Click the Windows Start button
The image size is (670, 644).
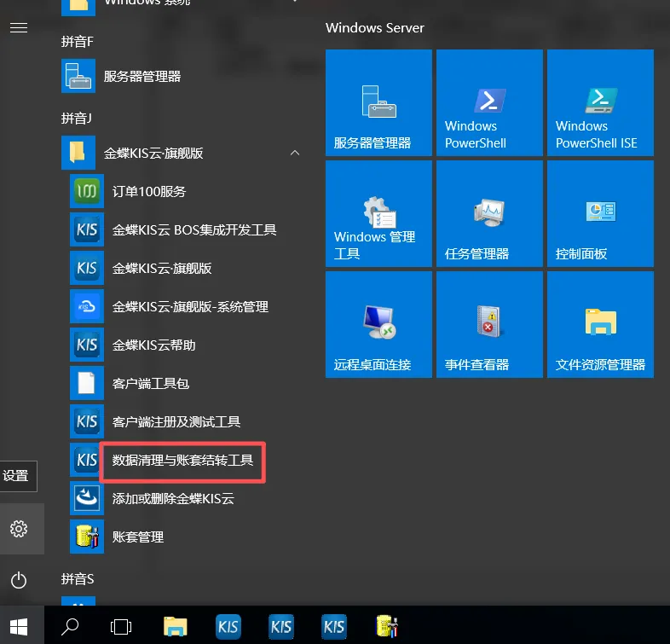19,627
